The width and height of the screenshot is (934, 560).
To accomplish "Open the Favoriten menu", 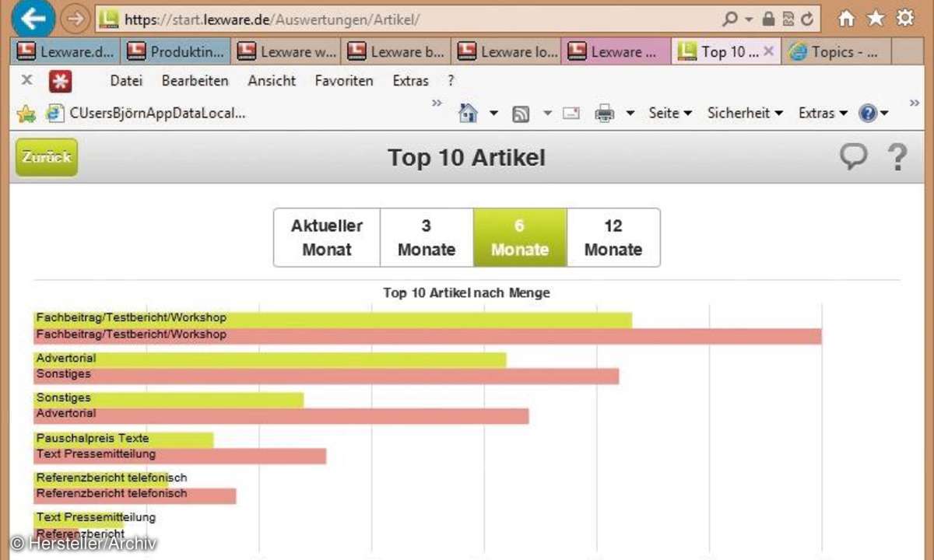I will click(x=344, y=80).
